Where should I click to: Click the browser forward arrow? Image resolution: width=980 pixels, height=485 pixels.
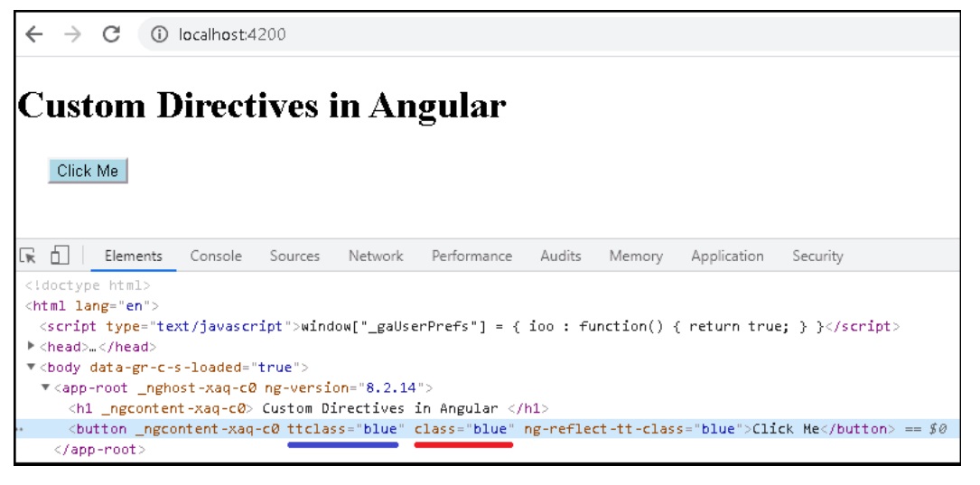point(73,35)
